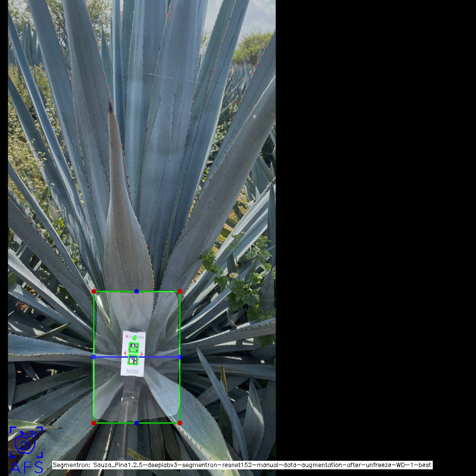Image resolution: width=476 pixels, height=476 pixels.
Task: Click the lower green-boxed fiducial marker
Action: [133, 360]
